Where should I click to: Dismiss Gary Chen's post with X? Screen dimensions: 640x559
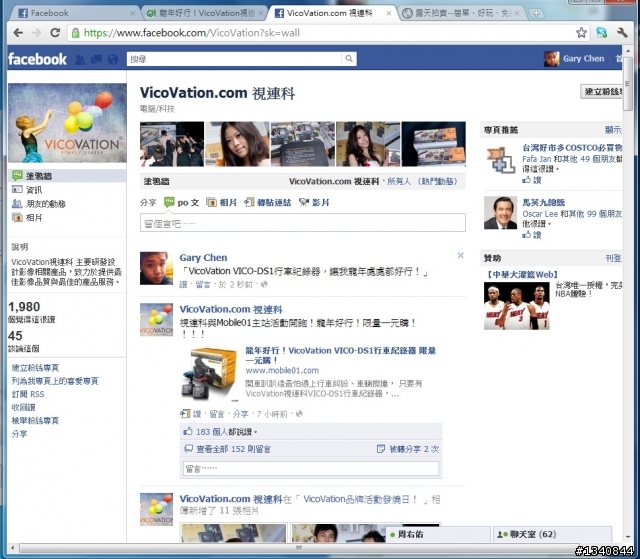(460, 255)
